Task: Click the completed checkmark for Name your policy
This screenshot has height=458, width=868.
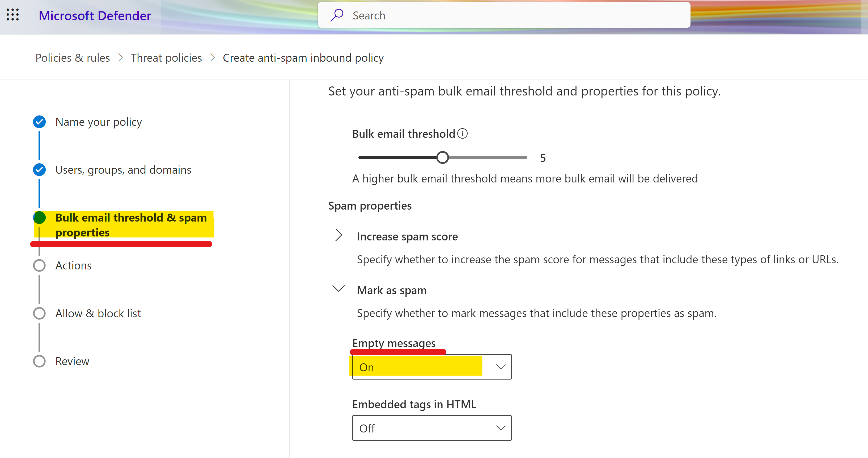Action: click(39, 122)
